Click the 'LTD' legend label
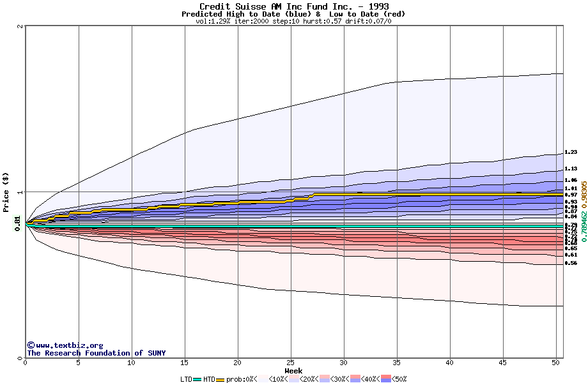The width and height of the screenshot is (588, 383). pos(187,379)
